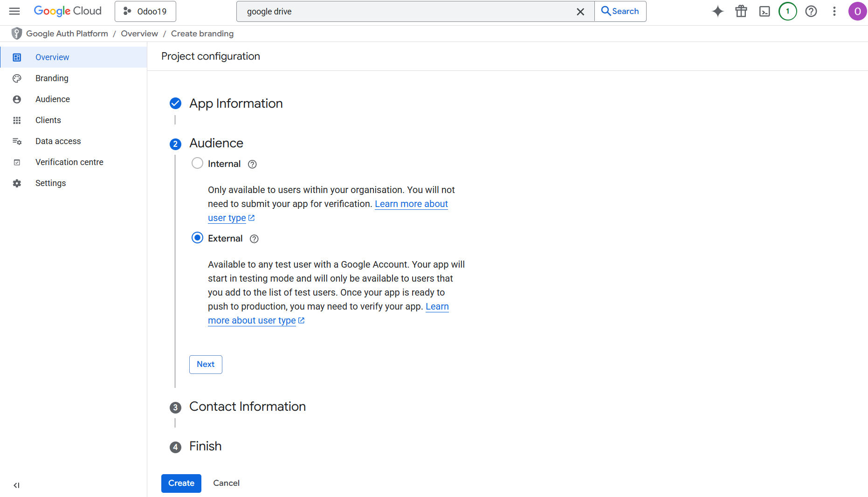Activate Cloud Shell terminal icon
Screen dimensions: 868x497
click(765, 11)
